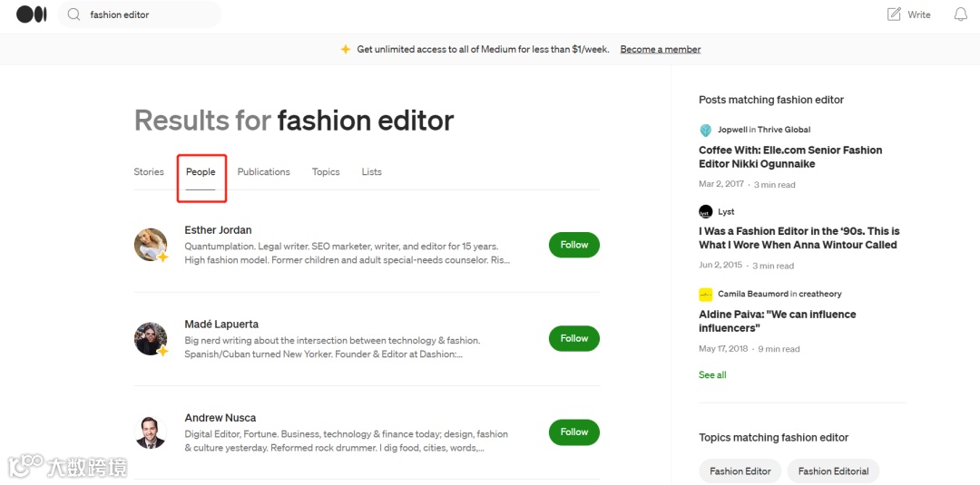The image size is (980, 485).
Task: Click the Medium logo icon
Action: [x=31, y=15]
